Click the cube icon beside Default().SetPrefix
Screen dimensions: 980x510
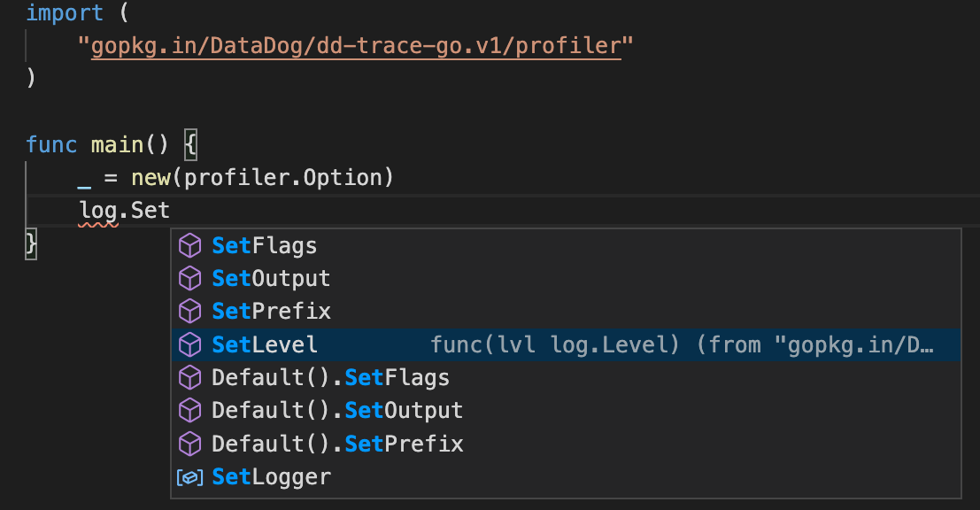point(189,444)
